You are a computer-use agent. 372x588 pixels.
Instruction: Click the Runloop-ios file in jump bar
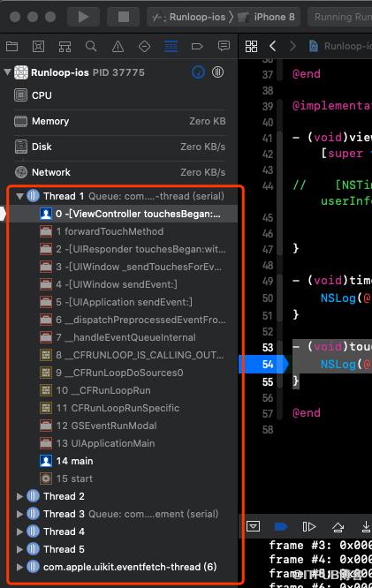click(x=339, y=47)
